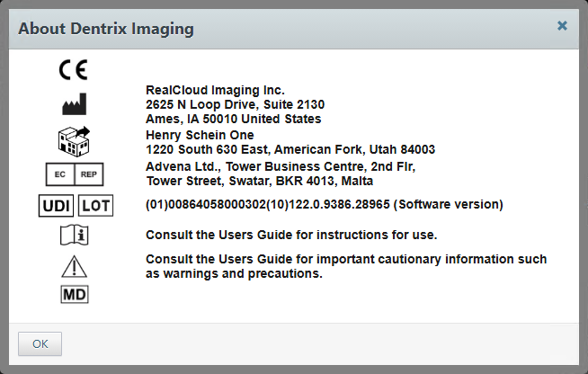Click the distributor building icon

(74, 140)
